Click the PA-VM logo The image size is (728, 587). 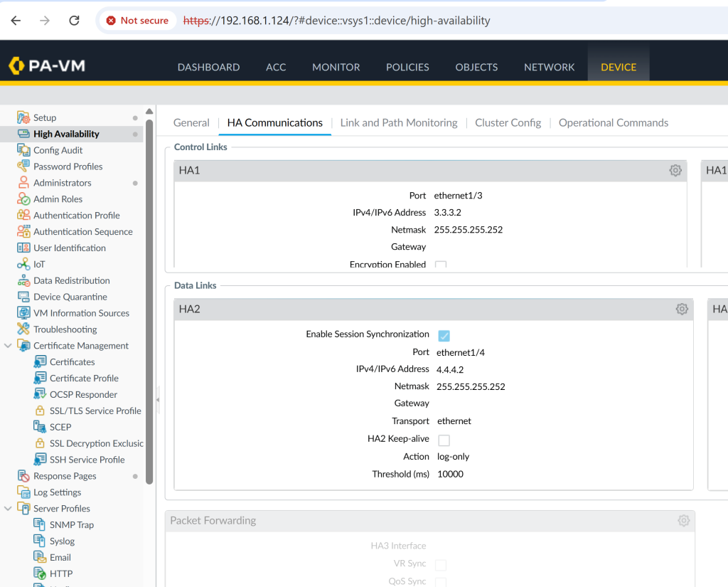[47, 65]
